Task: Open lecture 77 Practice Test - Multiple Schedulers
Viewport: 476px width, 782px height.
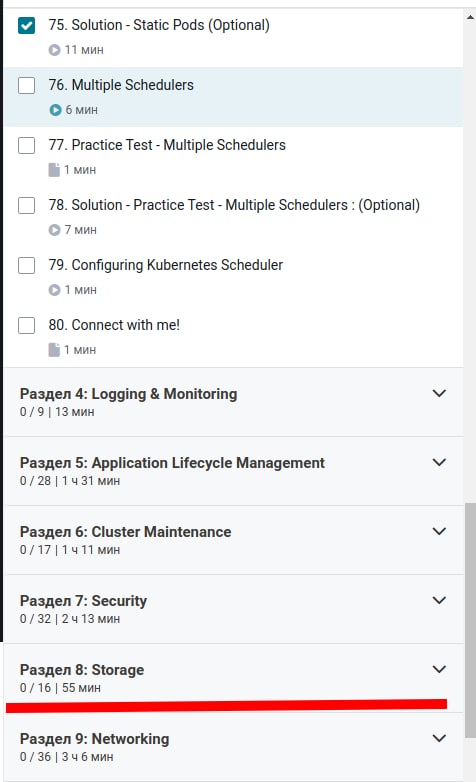Action: click(167, 145)
